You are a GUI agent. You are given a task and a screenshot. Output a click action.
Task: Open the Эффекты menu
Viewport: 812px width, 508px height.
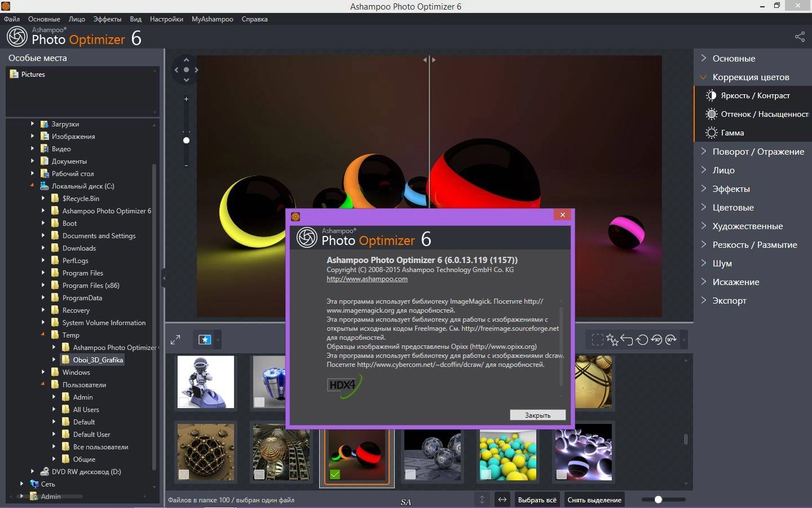(x=107, y=19)
